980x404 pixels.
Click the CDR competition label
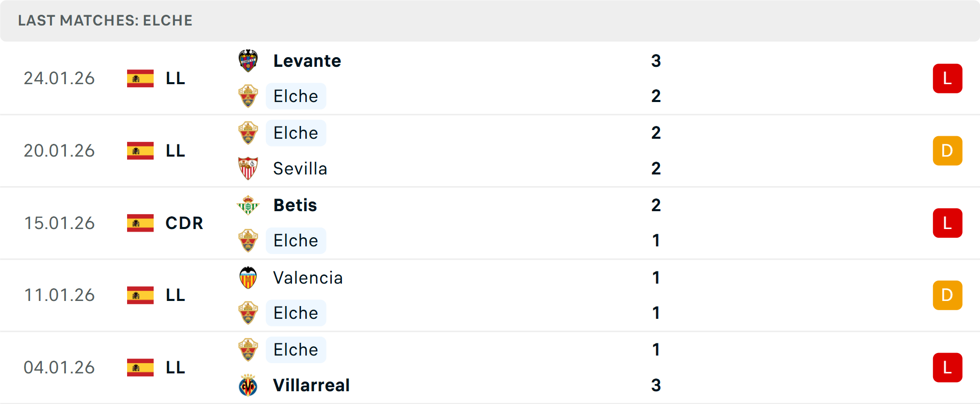(184, 223)
